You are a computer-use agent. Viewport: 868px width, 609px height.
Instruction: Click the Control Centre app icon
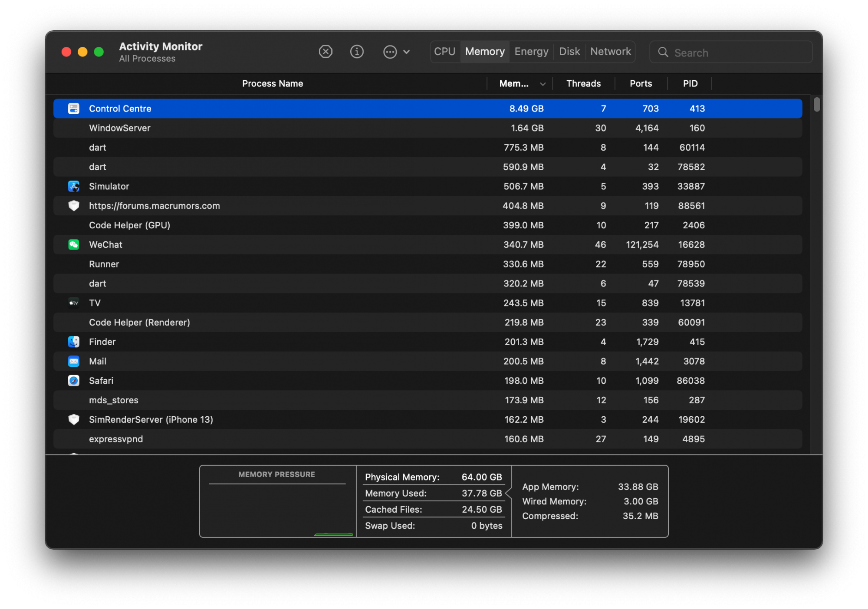[x=74, y=109]
